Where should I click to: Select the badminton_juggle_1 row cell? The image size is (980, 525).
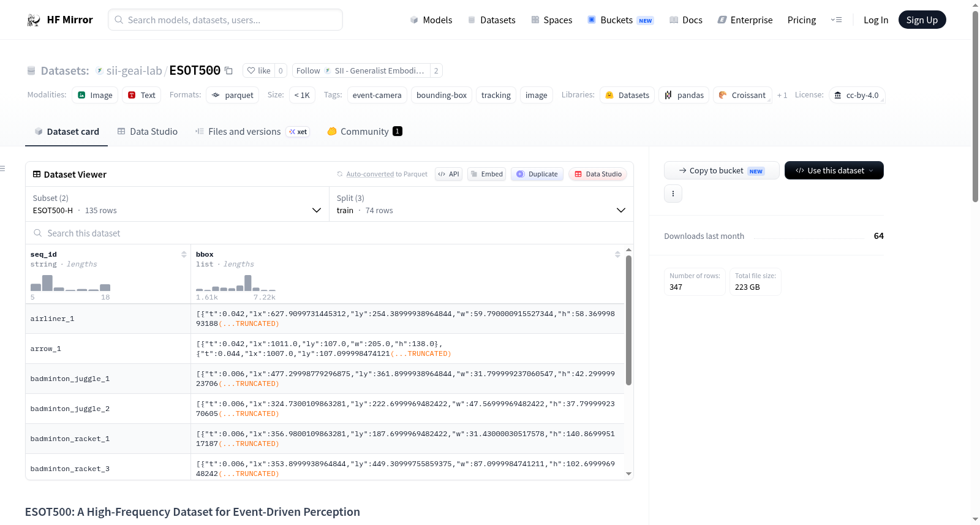(x=108, y=379)
